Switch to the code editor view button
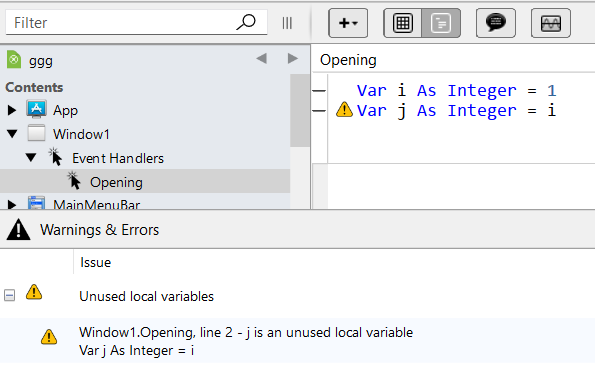Screen dimensions: 595x385 point(441,23)
